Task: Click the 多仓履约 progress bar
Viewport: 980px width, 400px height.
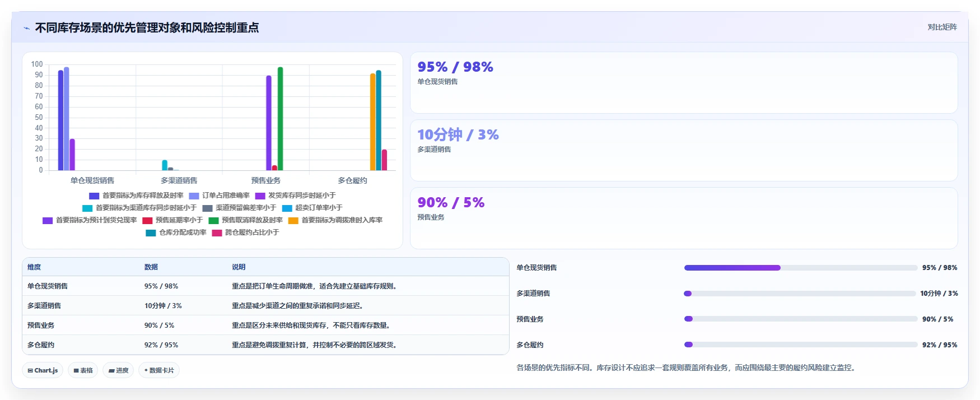Action: 800,345
